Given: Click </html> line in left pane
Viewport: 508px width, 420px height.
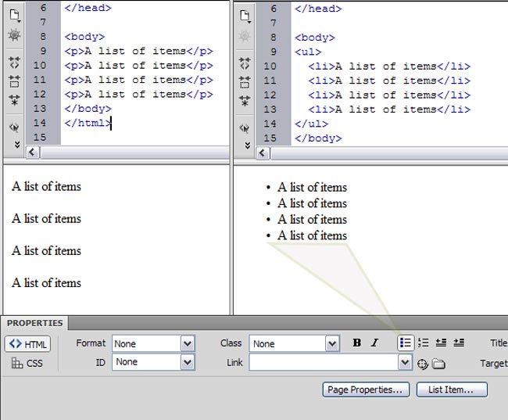Looking at the screenshot, I should pyautogui.click(x=88, y=123).
